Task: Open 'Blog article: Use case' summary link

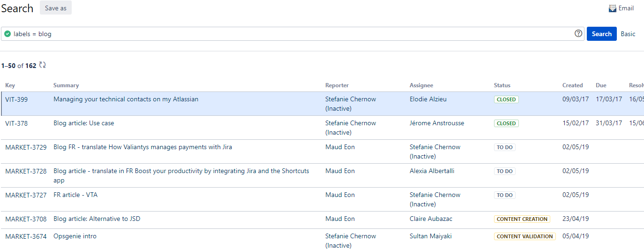Action: (x=84, y=123)
